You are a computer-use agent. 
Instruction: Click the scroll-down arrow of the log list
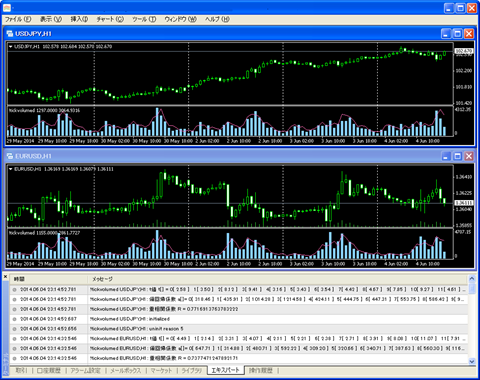[x=472, y=361]
